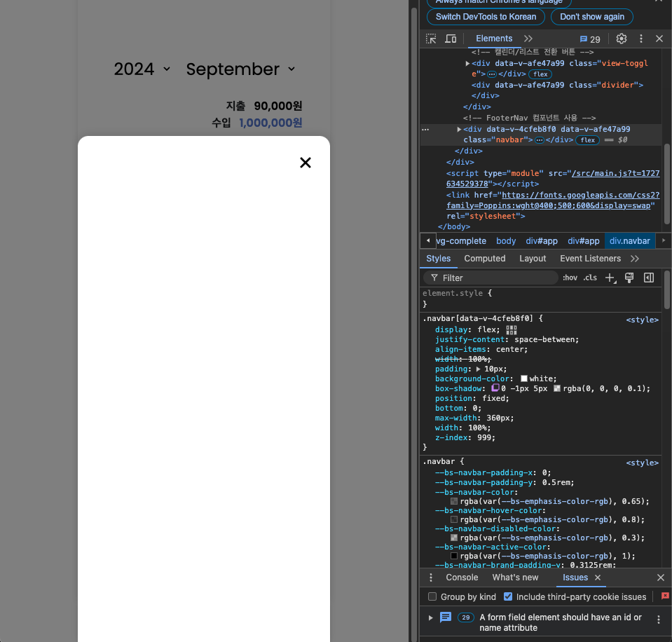672x642 pixels.
Task: Click the navbar-color 0.65 swatch
Action: pos(454,501)
